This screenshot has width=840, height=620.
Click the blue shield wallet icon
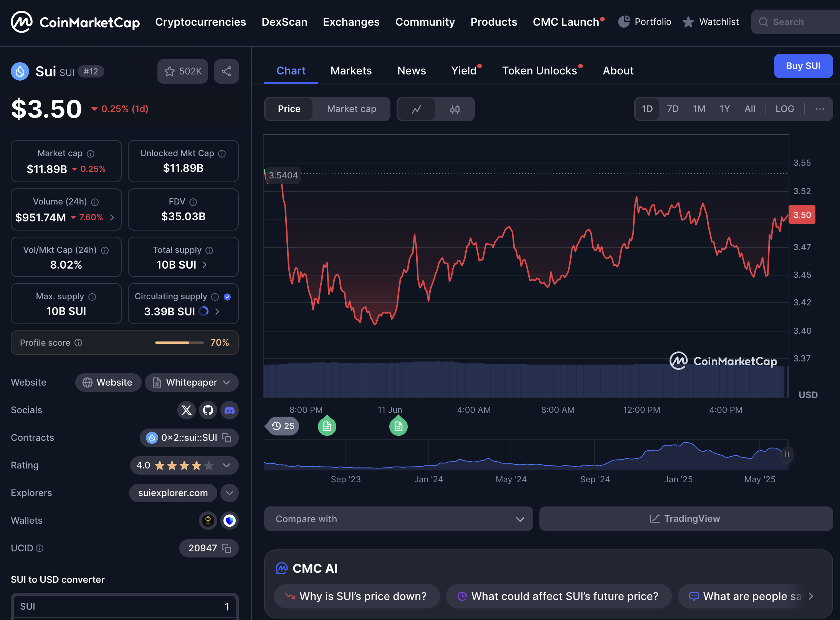coord(230,521)
